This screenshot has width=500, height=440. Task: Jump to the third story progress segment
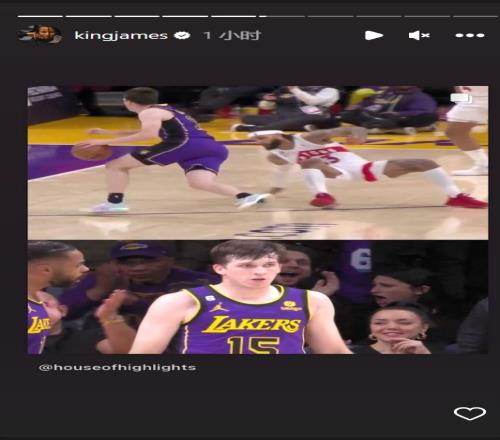pos(137,16)
